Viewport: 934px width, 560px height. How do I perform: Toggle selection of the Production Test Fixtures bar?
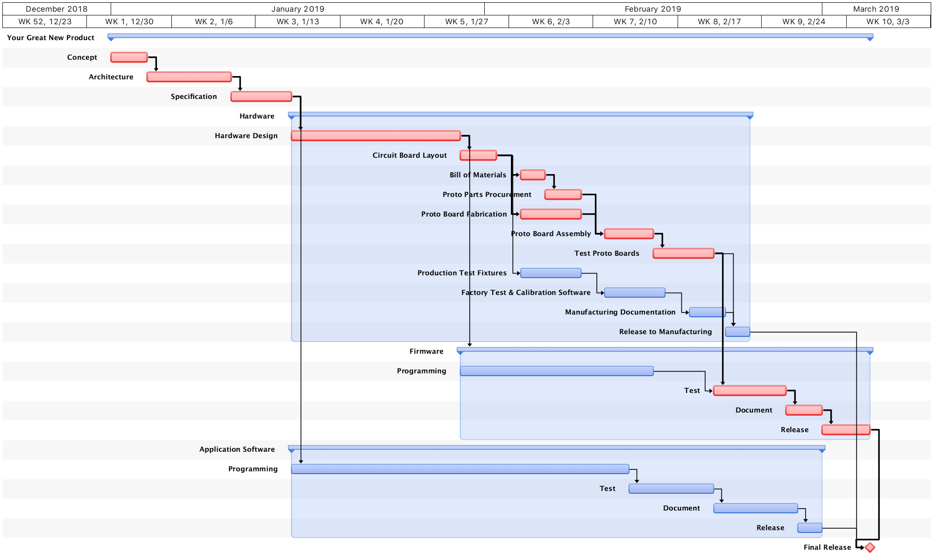pos(551,273)
